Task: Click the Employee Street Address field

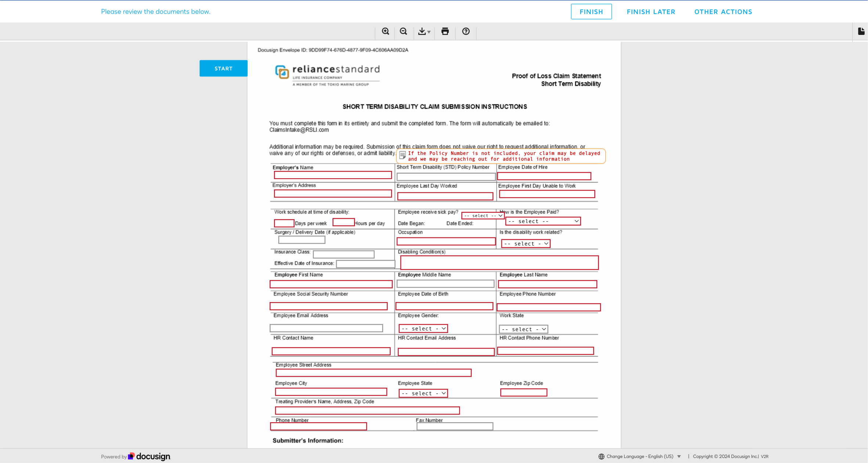Action: [x=374, y=373]
